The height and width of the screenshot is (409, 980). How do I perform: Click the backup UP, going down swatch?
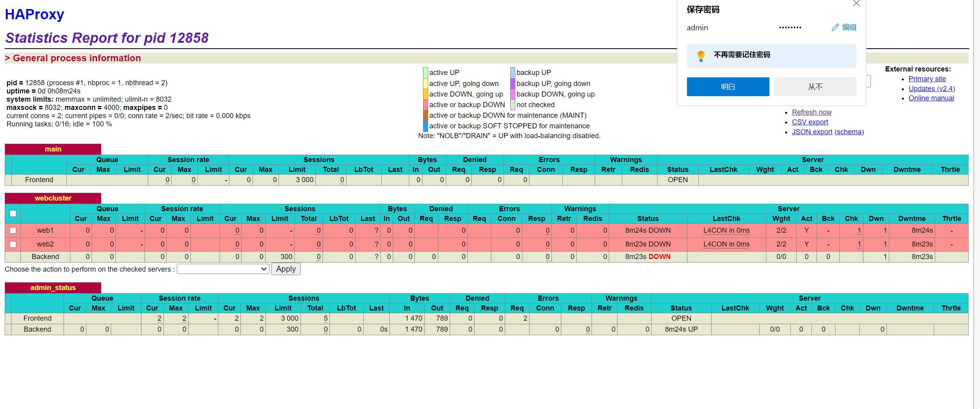513,84
